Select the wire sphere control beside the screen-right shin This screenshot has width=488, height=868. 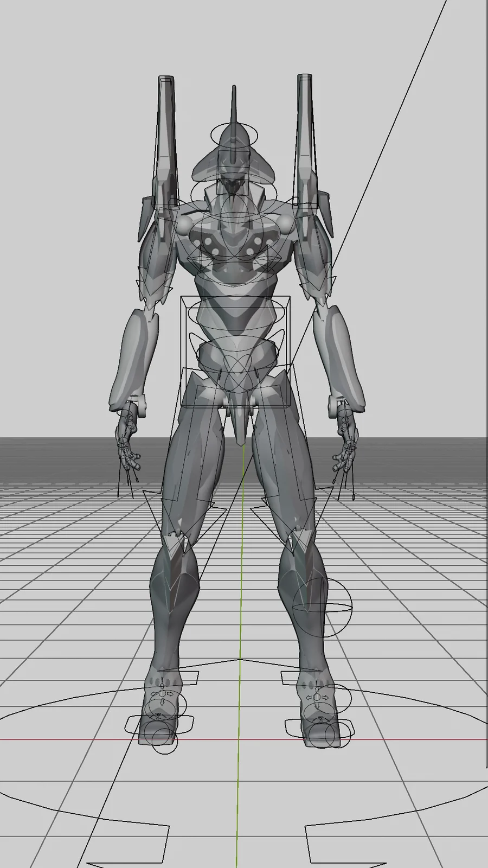322,608
